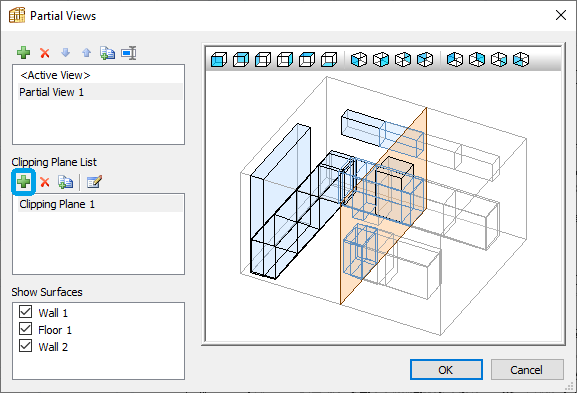Confirm with the OK button

tap(446, 369)
